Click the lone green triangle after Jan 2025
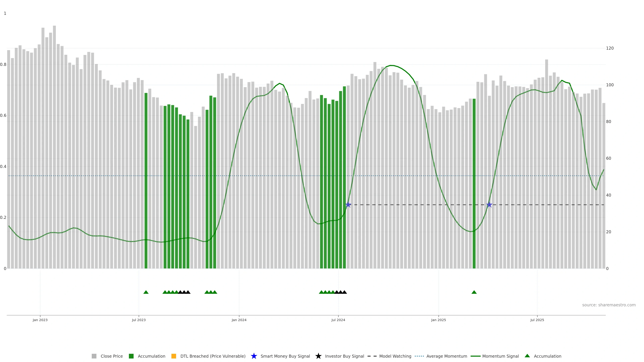The image size is (644, 362). coord(474,292)
